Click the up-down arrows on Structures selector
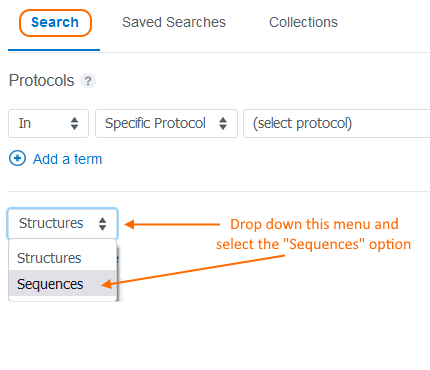This screenshot has height=370, width=430. (x=102, y=224)
